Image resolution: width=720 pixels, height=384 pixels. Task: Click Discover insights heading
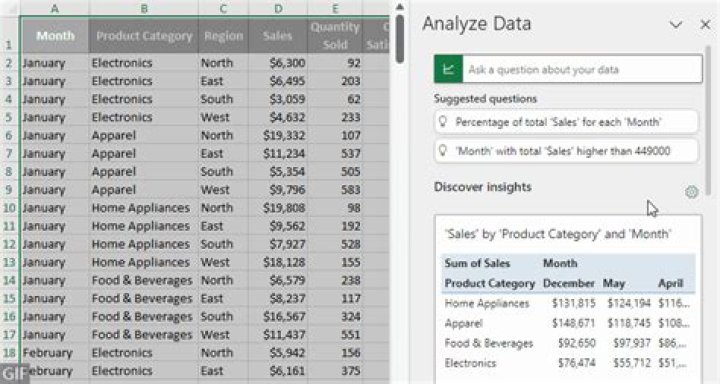[x=483, y=187]
